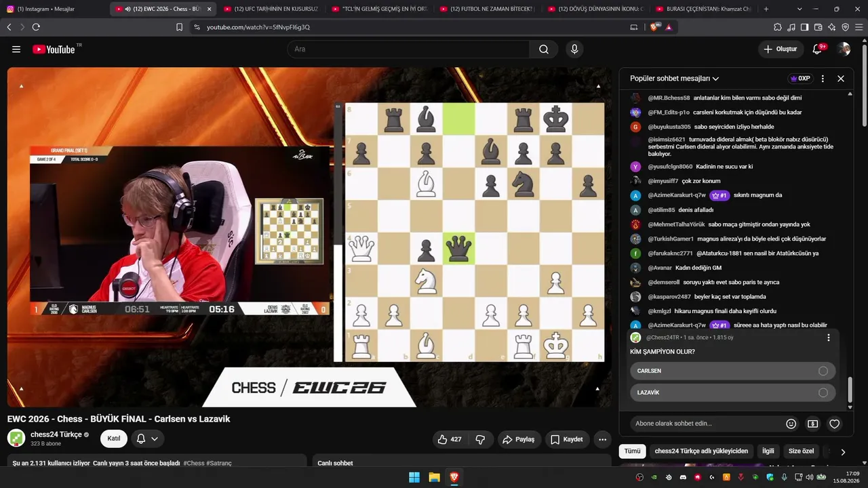Image resolution: width=868 pixels, height=488 pixels.
Task: Click the Paylaş share button
Action: pos(519,439)
